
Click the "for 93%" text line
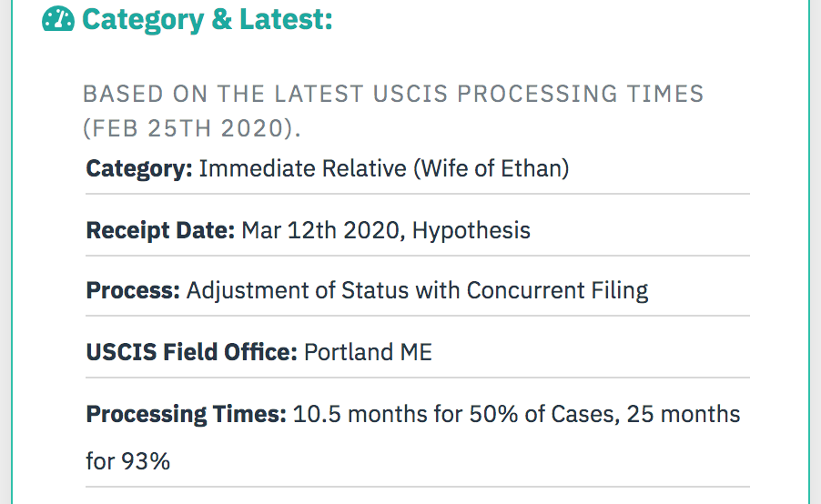pyautogui.click(x=128, y=461)
